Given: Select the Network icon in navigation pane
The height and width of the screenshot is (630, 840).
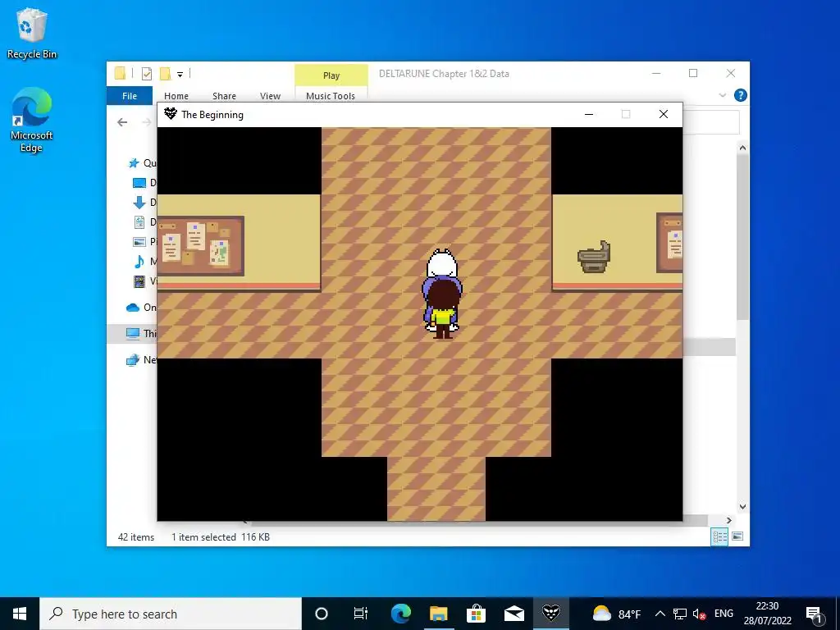Looking at the screenshot, I should pyautogui.click(x=133, y=360).
